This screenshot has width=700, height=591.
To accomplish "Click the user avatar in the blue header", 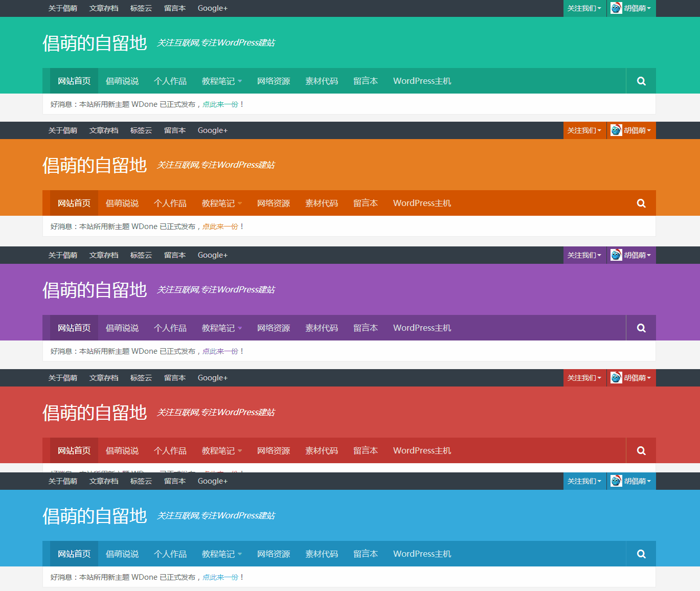I will 616,481.
